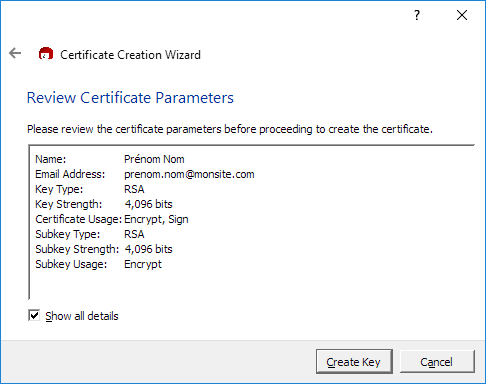Screen dimensions: 486x384
Task: Open the question mark help button
Action: (417, 15)
